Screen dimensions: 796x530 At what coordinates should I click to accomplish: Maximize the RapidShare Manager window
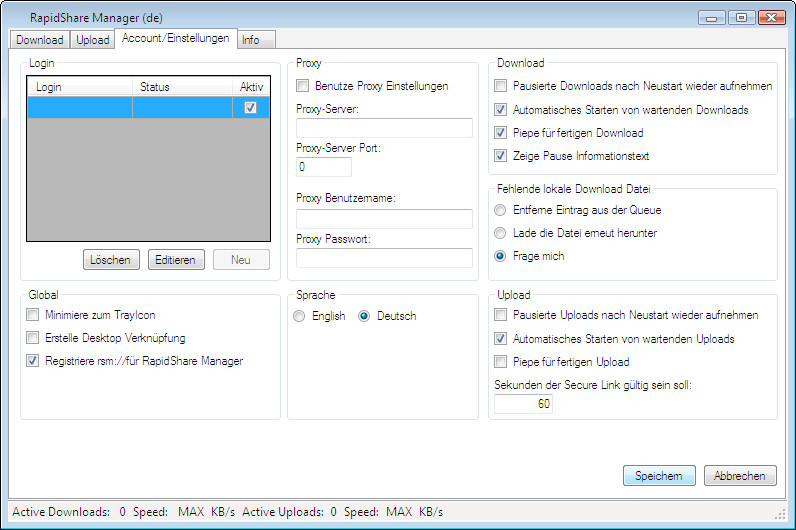click(741, 18)
